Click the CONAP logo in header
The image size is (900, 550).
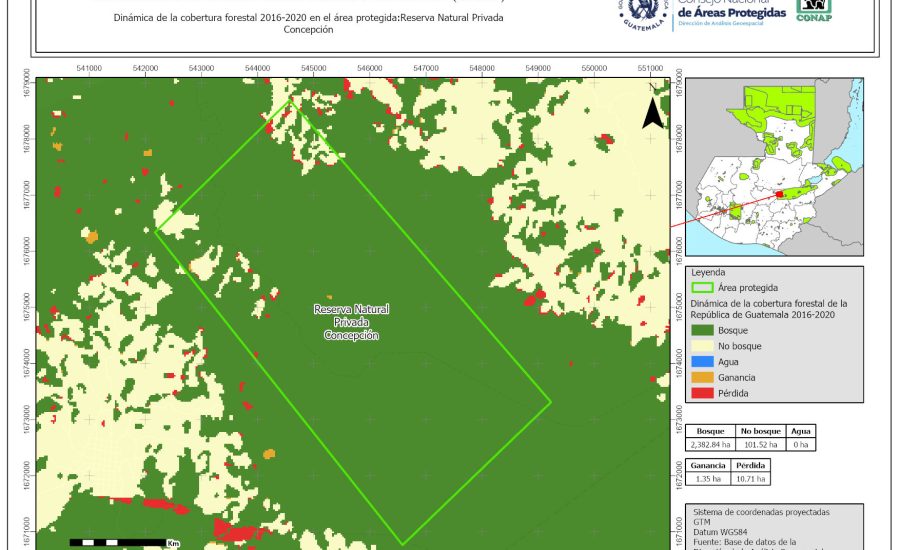[813, 10]
